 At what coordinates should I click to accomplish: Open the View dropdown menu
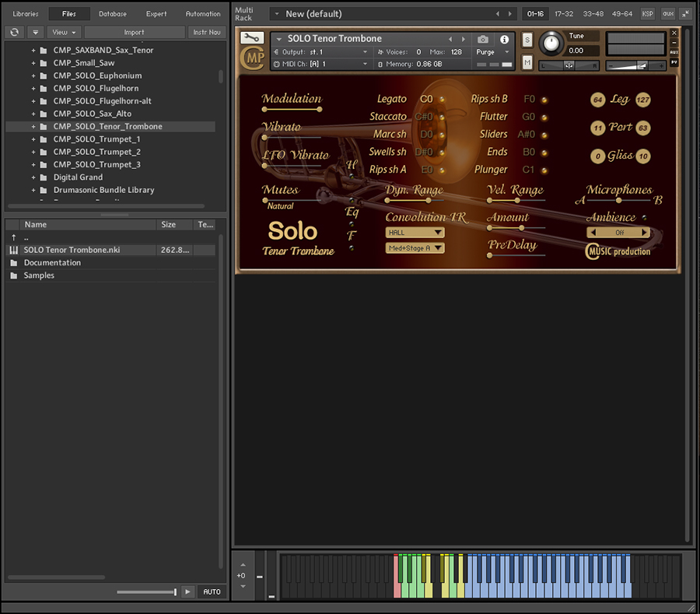click(x=64, y=32)
